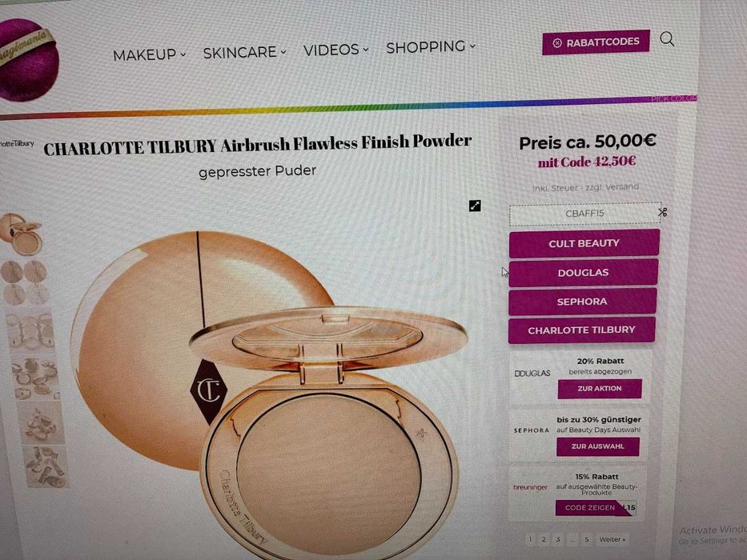Expand the product image with fullscreen icon

[475, 206]
